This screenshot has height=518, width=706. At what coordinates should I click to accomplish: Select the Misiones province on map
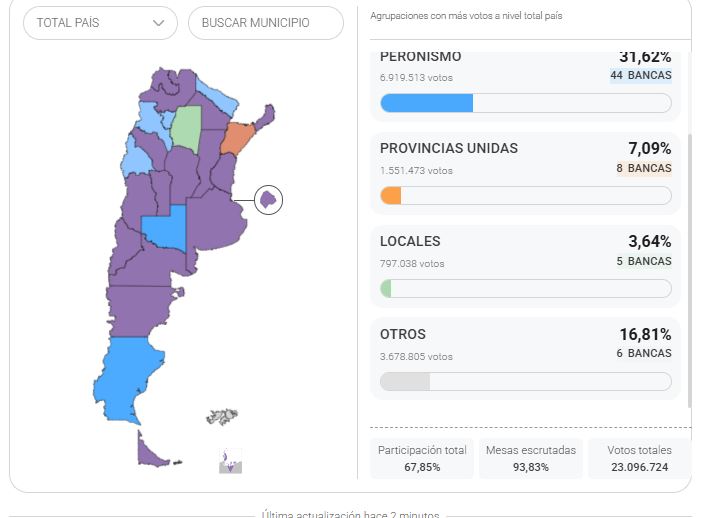coord(264,117)
